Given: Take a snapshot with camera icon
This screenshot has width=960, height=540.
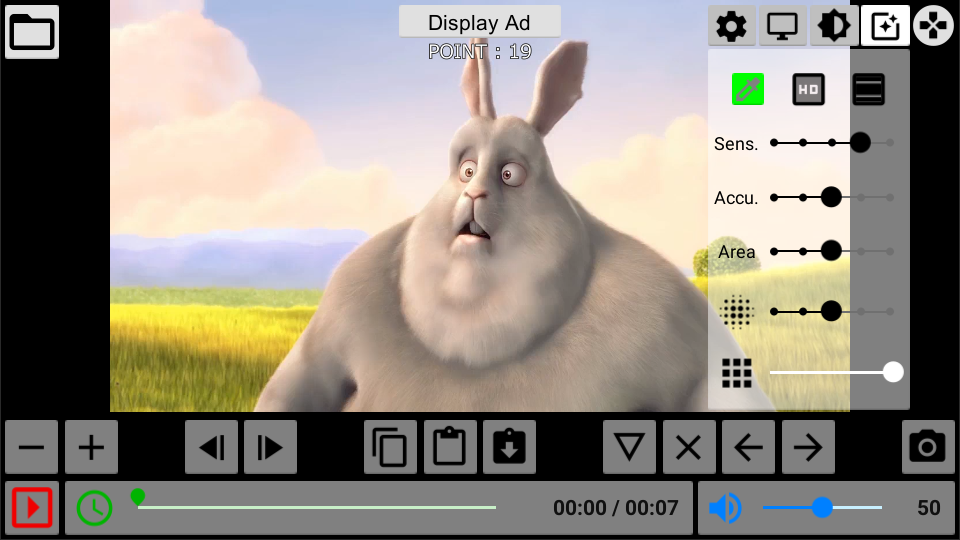Looking at the screenshot, I should tap(928, 447).
